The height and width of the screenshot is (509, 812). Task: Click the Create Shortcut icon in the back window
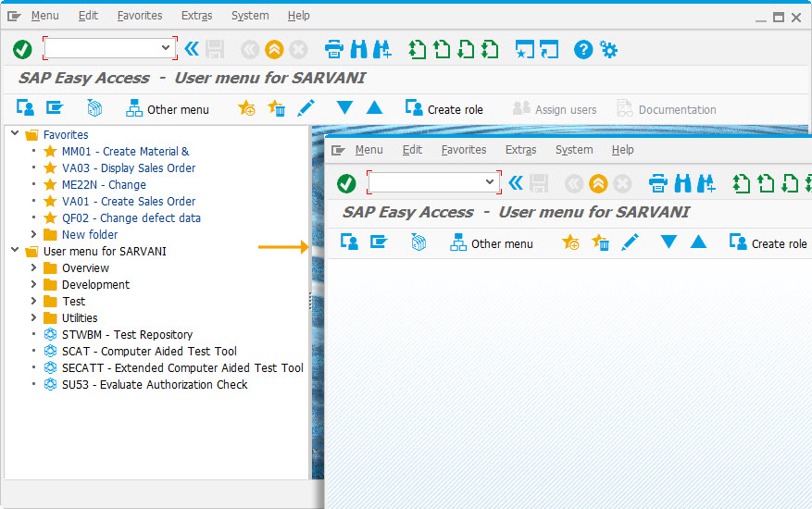coord(549,50)
